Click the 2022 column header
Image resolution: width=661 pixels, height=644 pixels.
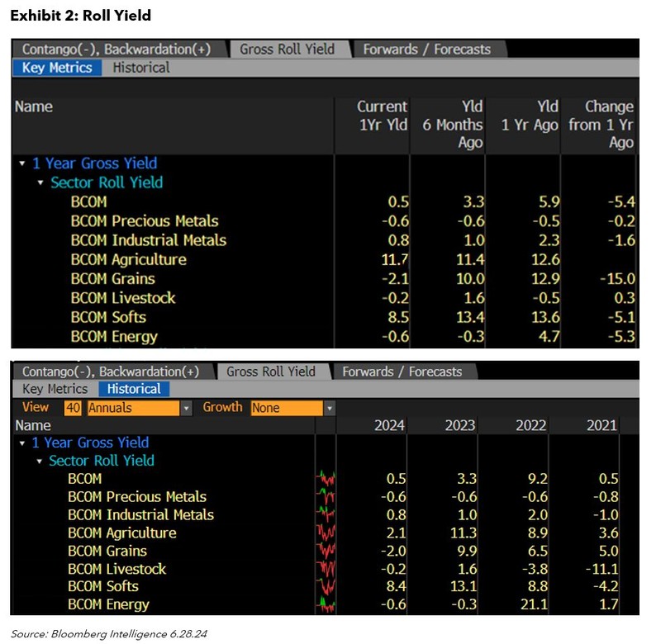point(531,426)
